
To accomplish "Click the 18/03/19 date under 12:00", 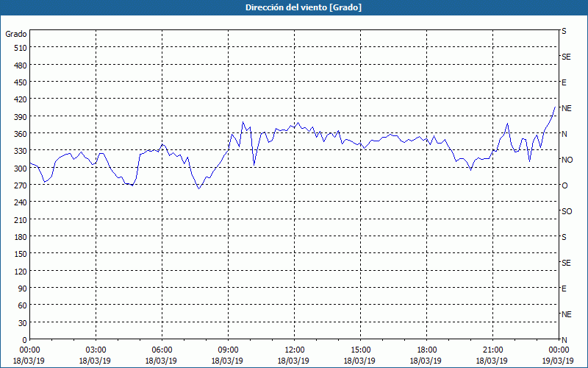I will pos(293,361).
